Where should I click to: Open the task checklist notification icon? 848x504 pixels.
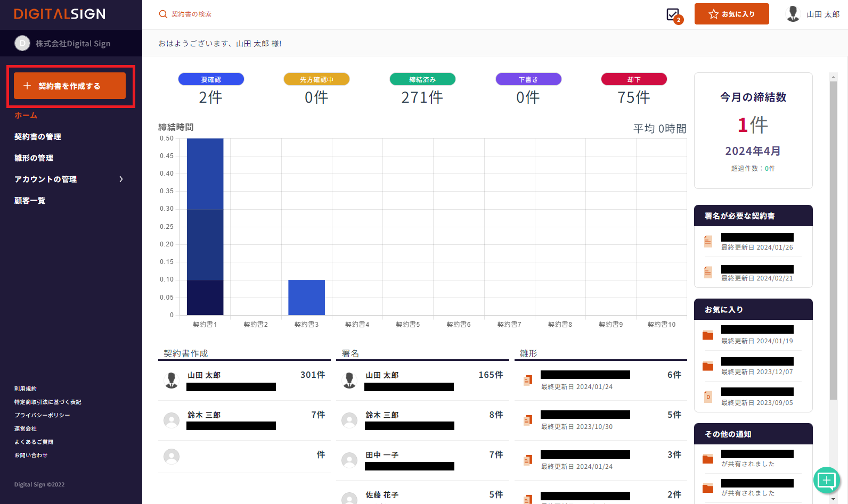(673, 14)
